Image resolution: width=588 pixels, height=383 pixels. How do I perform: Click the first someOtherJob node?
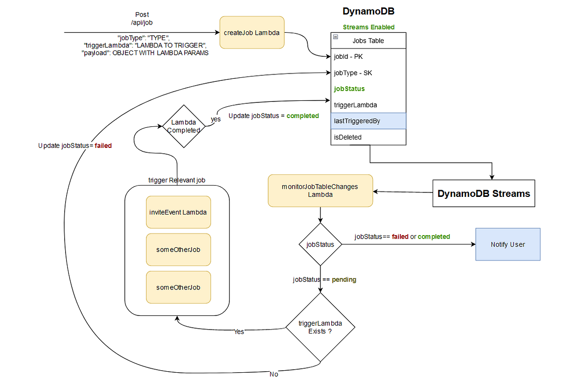point(178,249)
